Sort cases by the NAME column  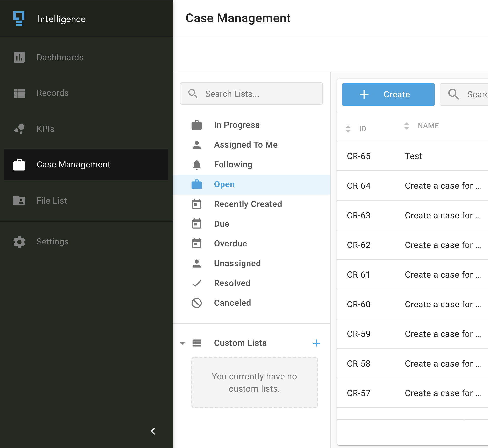(407, 126)
